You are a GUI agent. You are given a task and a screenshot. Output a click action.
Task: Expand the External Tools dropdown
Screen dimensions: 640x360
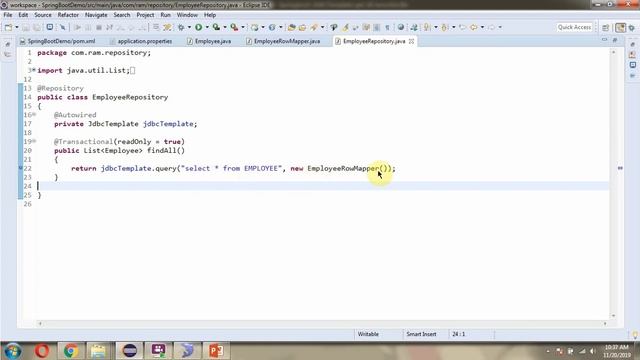[243, 27]
